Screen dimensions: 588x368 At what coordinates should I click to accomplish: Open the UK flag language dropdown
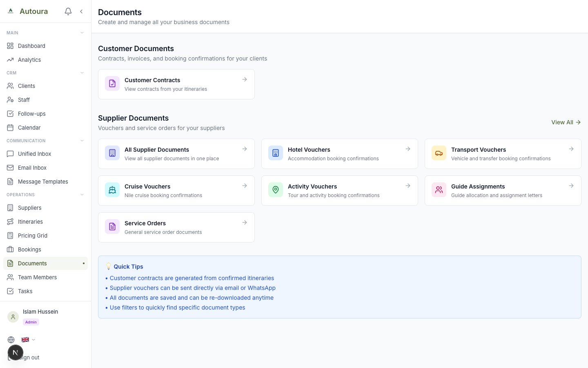click(28, 340)
